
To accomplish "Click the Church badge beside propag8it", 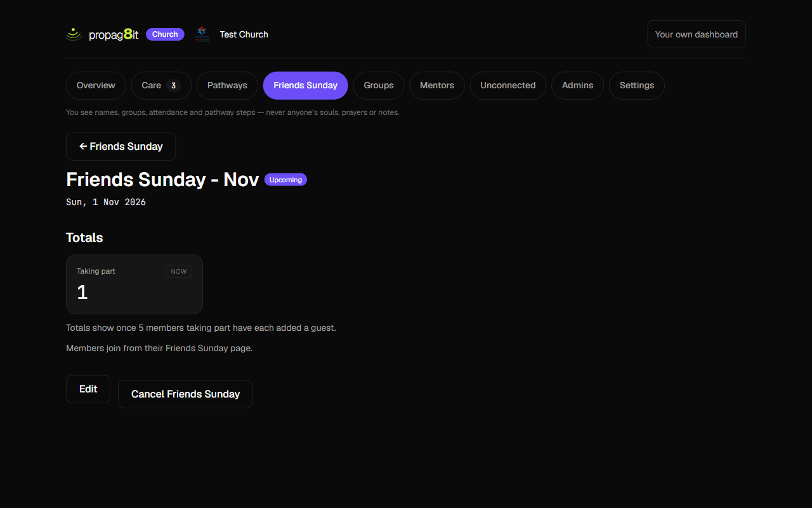I will pyautogui.click(x=165, y=34).
